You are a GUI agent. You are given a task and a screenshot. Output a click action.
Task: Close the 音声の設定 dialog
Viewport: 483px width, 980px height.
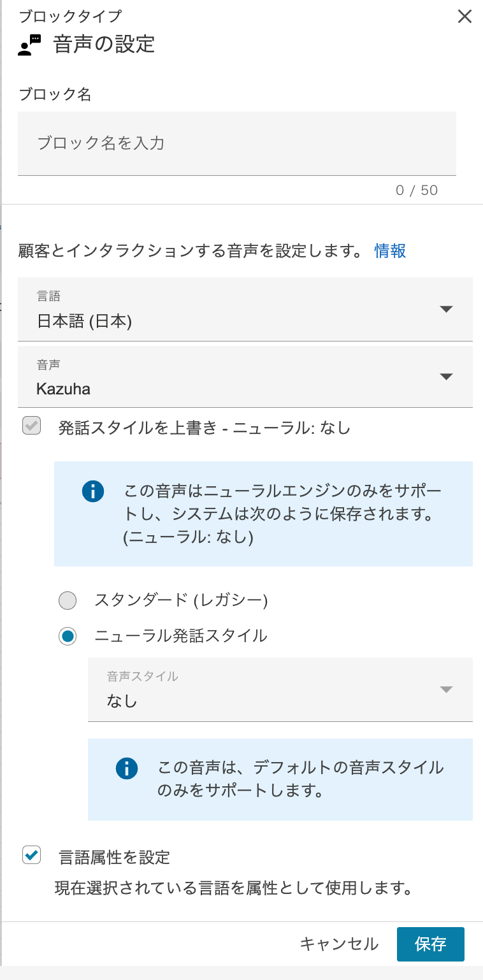[465, 17]
